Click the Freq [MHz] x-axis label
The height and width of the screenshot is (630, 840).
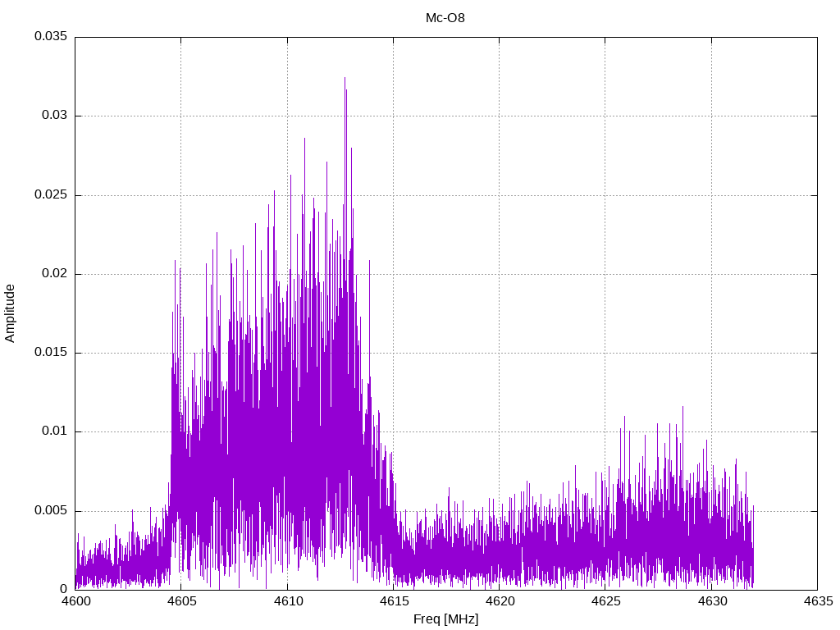(x=445, y=619)
